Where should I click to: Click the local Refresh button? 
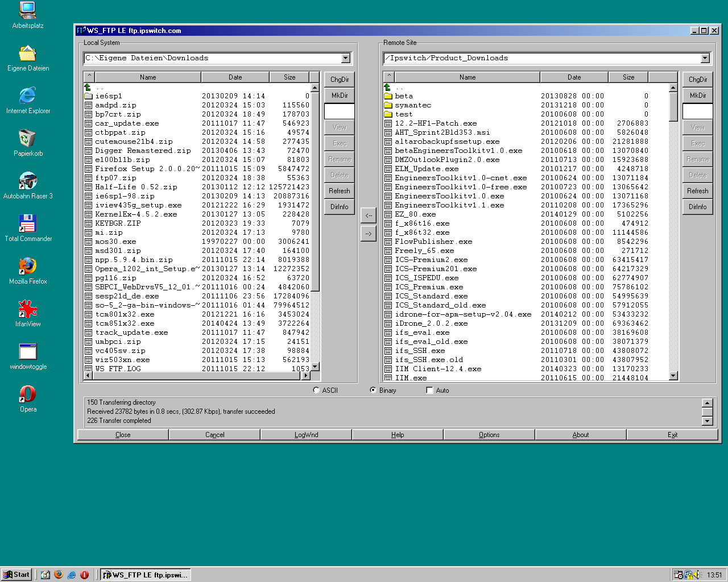(340, 191)
